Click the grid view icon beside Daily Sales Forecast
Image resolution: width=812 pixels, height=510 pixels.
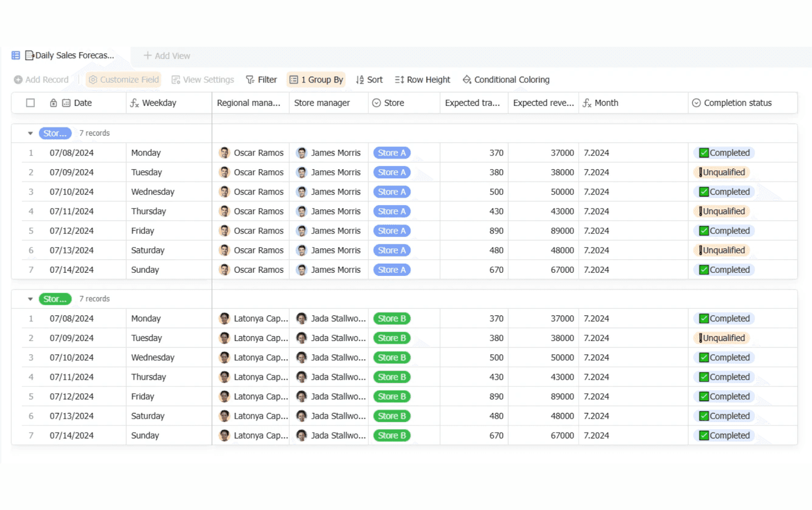16,55
